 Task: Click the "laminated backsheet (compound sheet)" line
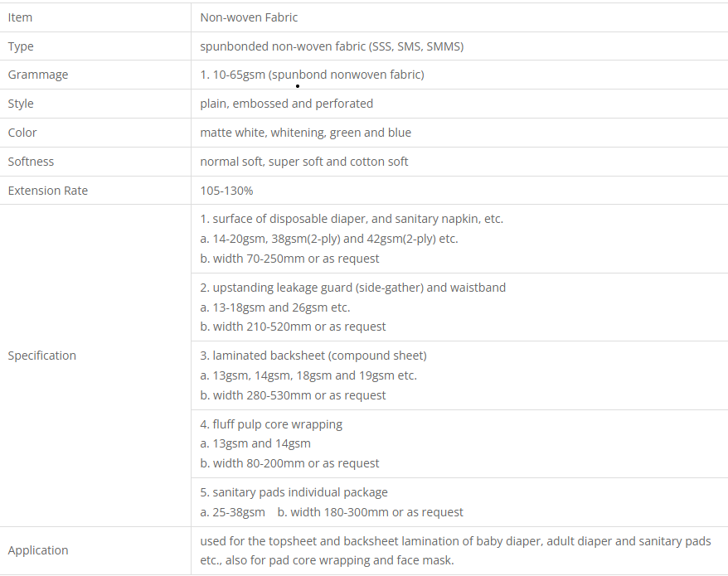click(313, 356)
